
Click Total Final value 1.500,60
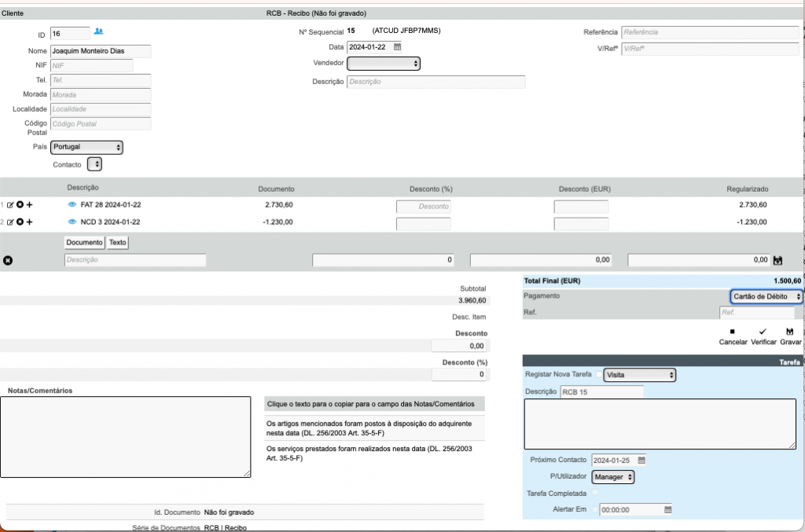(787, 281)
